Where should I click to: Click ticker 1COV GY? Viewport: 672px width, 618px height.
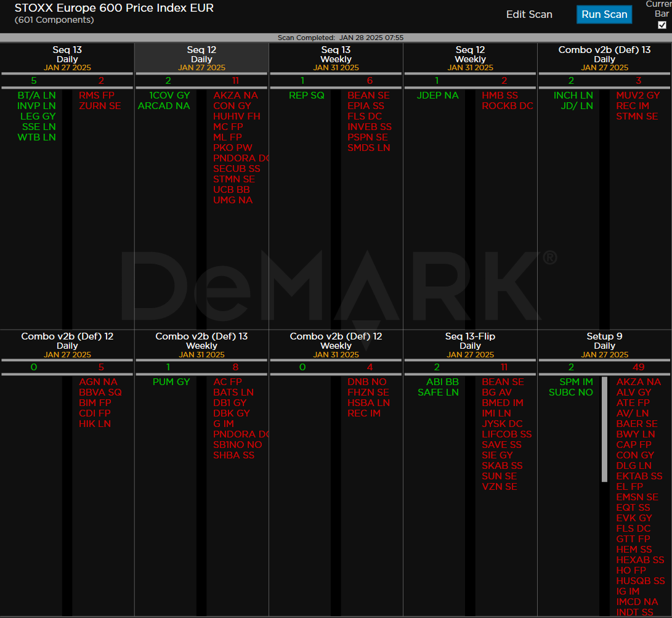(x=169, y=96)
